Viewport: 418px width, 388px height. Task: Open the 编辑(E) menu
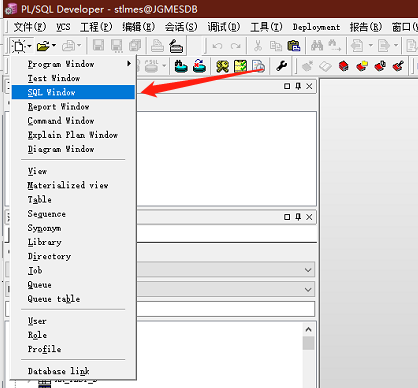point(138,27)
